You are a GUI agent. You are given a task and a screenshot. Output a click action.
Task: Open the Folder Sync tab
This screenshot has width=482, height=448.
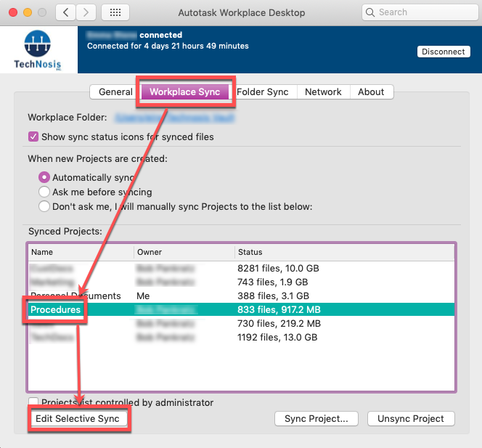click(263, 91)
